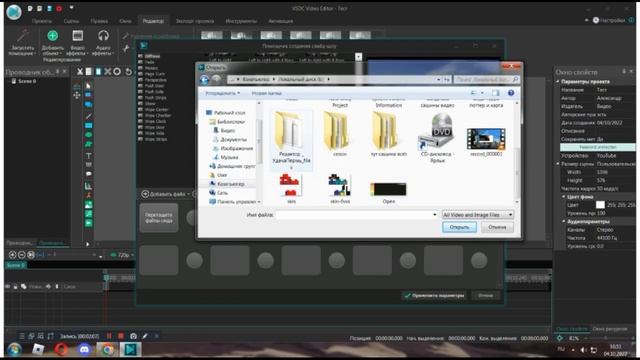
Task: Click the red stop recording icon
Action: pyautogui.click(x=121, y=336)
